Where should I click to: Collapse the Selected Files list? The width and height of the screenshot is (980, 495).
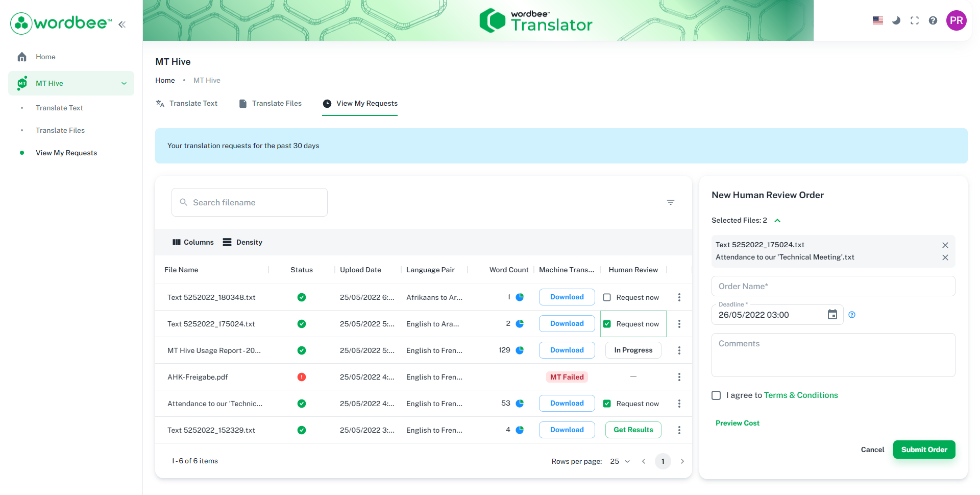coord(777,220)
